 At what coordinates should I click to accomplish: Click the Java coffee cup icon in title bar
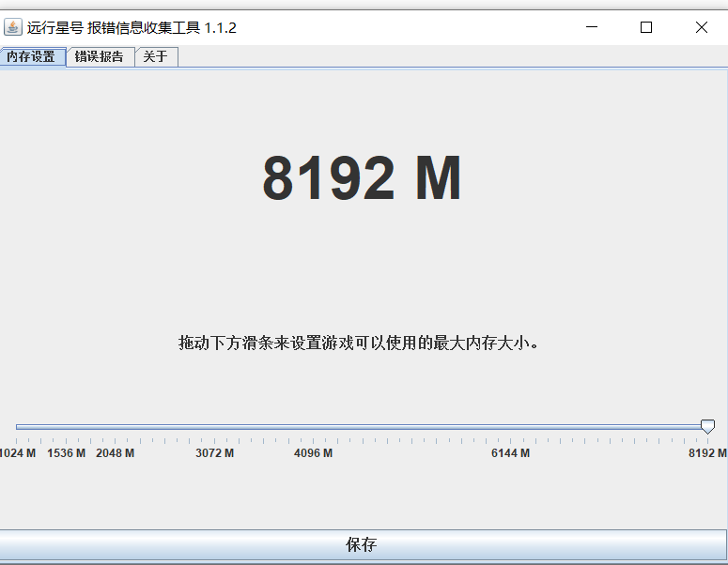tap(13, 27)
